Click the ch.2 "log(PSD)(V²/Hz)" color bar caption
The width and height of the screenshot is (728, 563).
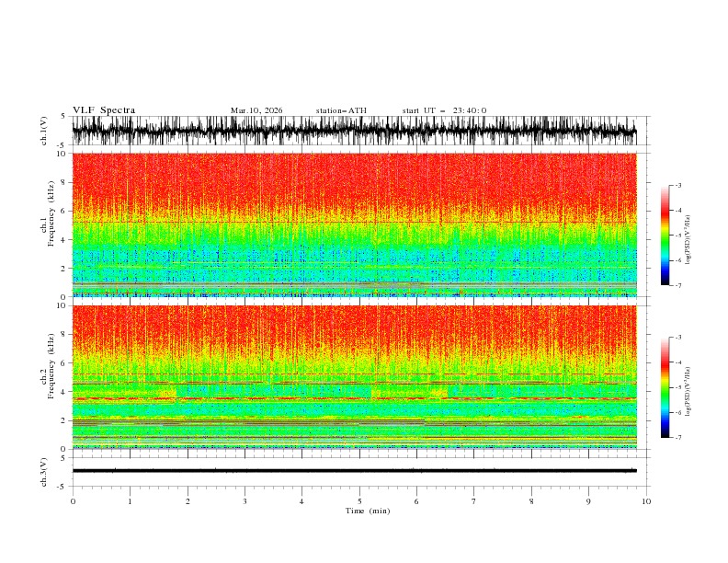[688, 392]
